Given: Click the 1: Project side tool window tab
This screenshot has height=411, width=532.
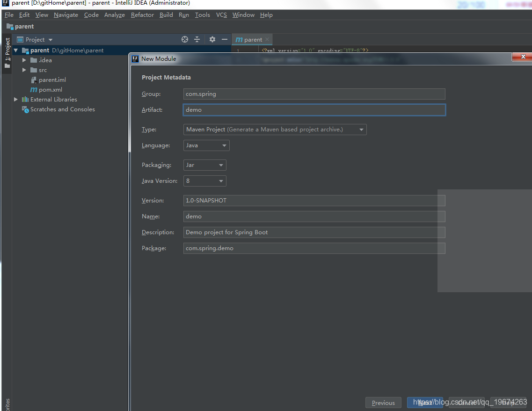Looking at the screenshot, I should pos(7,52).
